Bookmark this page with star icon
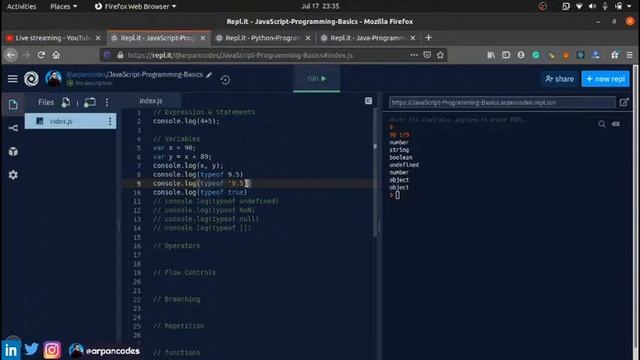640x360 pixels. 440,55
